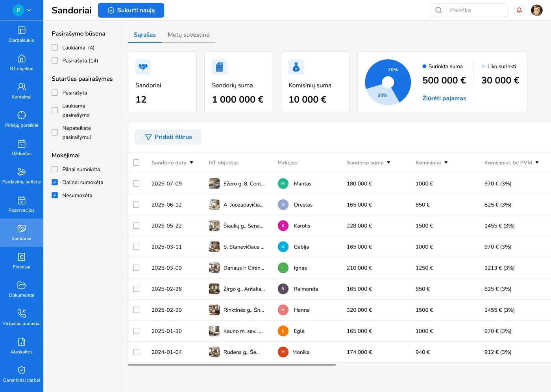
Task: Open Komisiniai column sort dropdown
Action: point(446,163)
